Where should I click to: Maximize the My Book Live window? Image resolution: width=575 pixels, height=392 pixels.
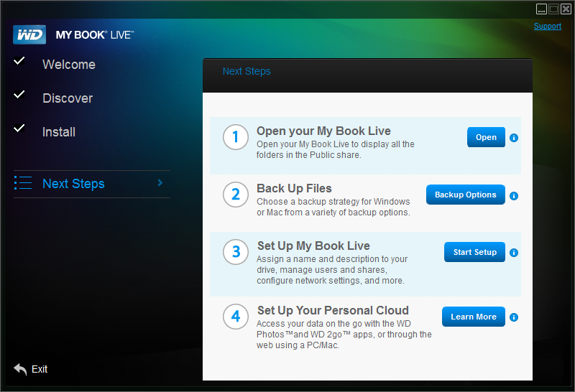pyautogui.click(x=553, y=9)
